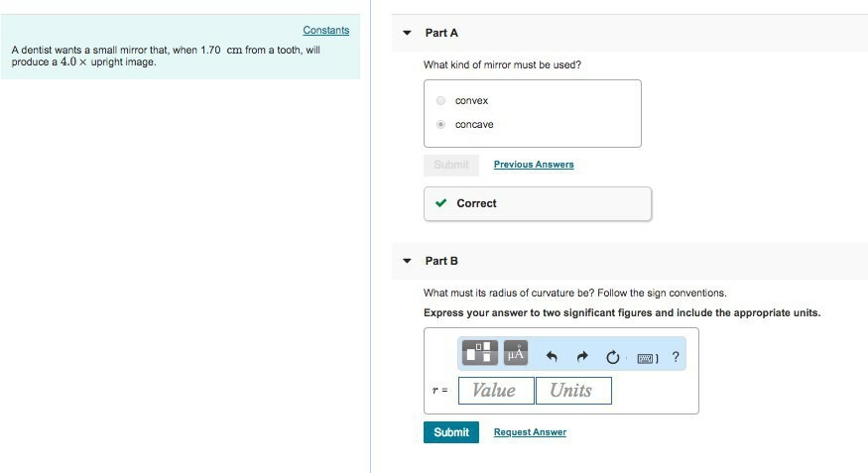Open help question mark icon
The height and width of the screenshot is (473, 868).
(676, 357)
